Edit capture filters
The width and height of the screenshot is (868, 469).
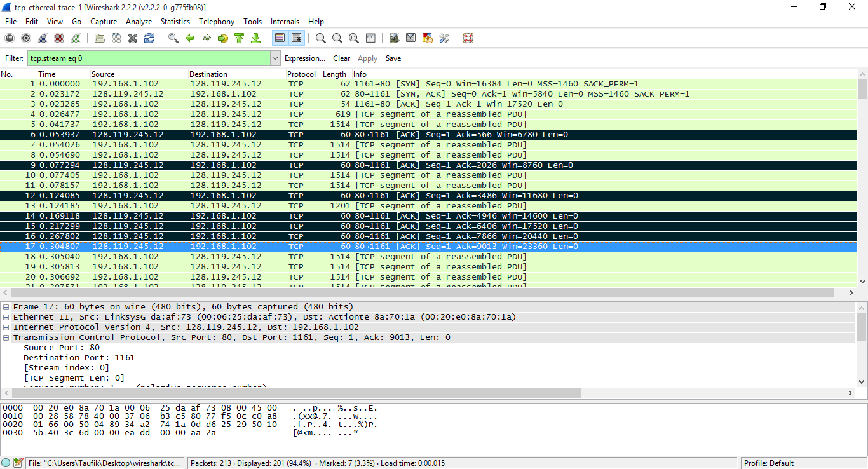395,38
